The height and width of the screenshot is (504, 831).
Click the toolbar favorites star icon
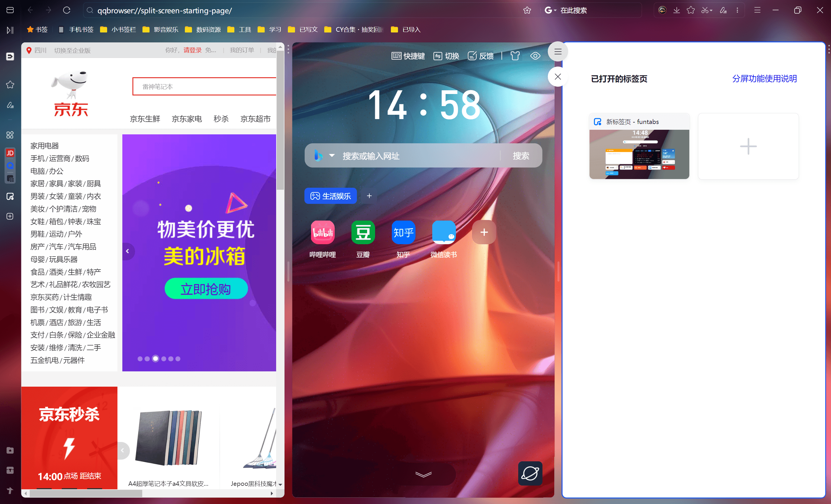(690, 10)
